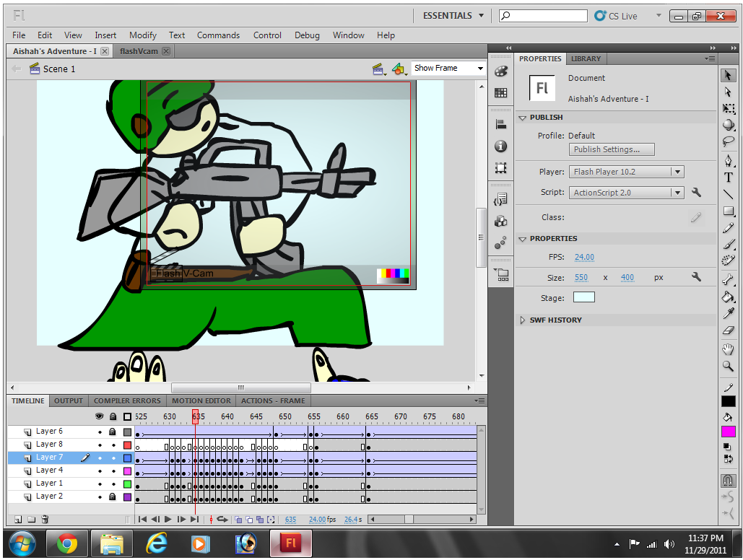Open the Components panel icon
743x560 pixels.
(x=501, y=222)
